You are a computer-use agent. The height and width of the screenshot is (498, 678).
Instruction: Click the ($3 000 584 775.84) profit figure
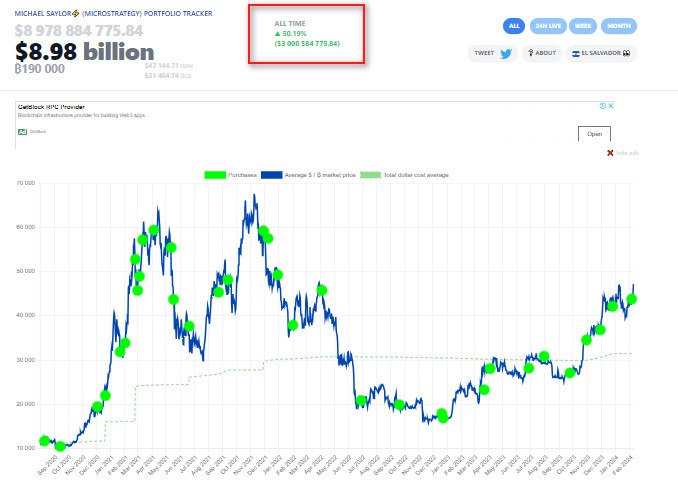[x=307, y=44]
